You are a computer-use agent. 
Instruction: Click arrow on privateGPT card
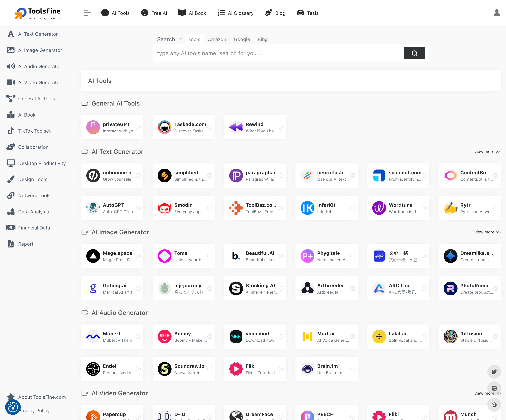coord(138,127)
